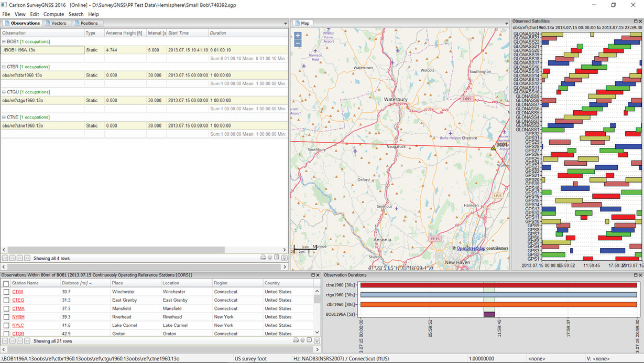Collapse the CTNE occupations group
This screenshot has height=363, width=644.
4,117
